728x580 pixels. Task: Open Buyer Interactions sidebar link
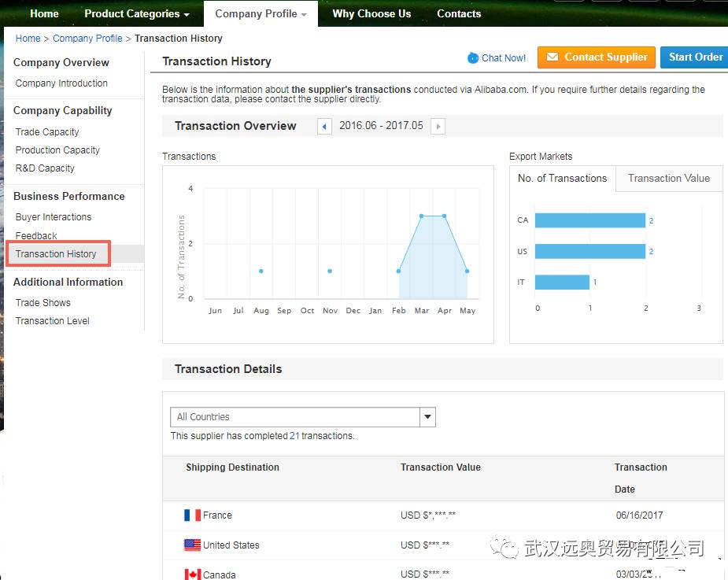(54, 217)
